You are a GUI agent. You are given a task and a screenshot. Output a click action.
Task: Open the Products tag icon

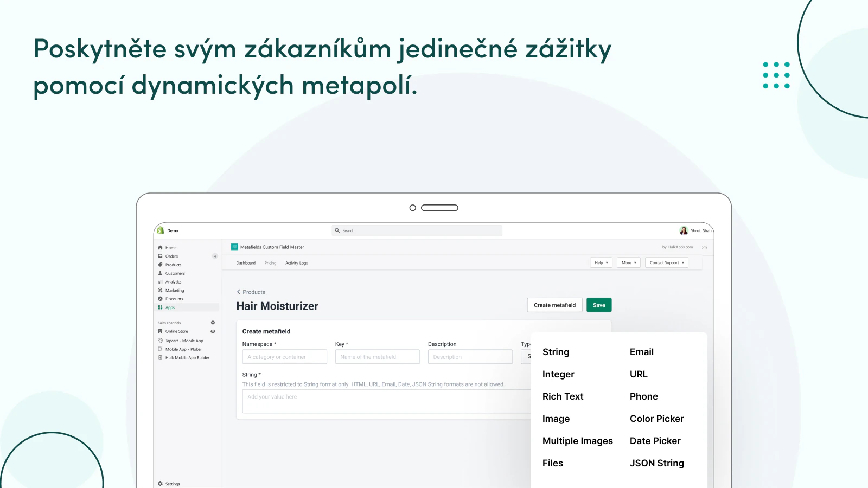(x=160, y=265)
